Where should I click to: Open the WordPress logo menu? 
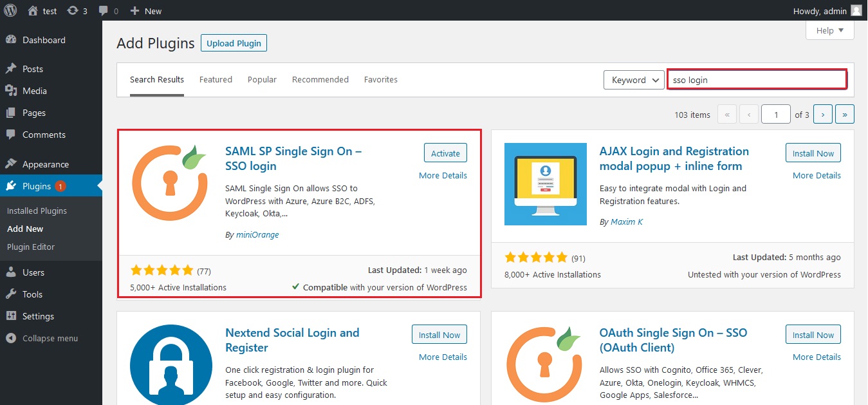coord(10,10)
